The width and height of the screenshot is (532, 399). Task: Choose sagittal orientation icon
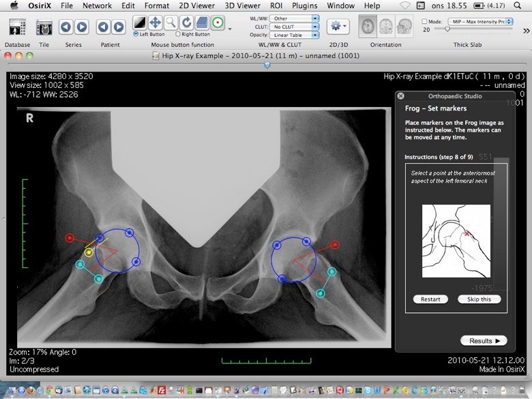[x=404, y=26]
